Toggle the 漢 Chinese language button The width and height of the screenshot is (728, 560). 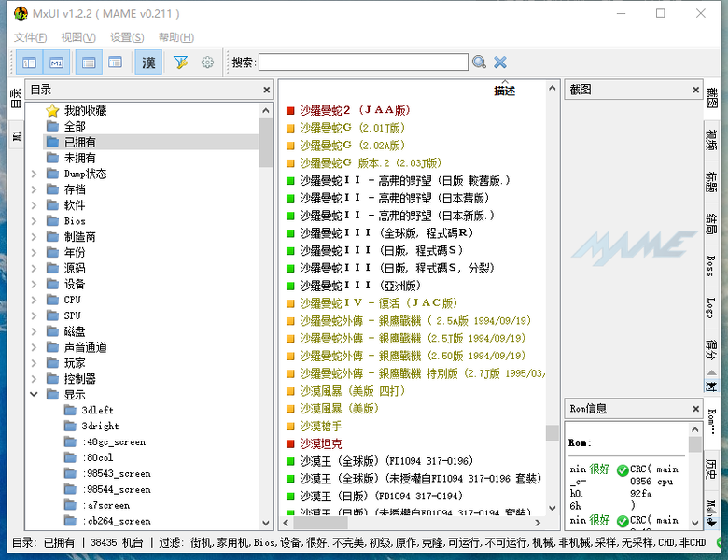pyautogui.click(x=148, y=63)
